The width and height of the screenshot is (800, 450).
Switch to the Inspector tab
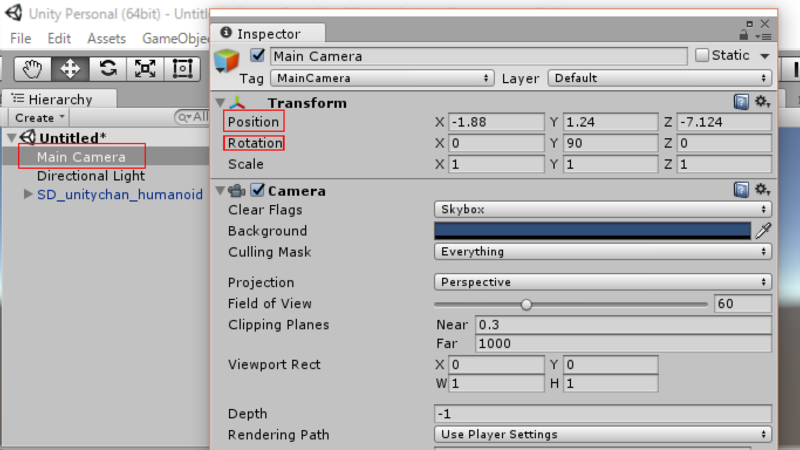tap(268, 34)
